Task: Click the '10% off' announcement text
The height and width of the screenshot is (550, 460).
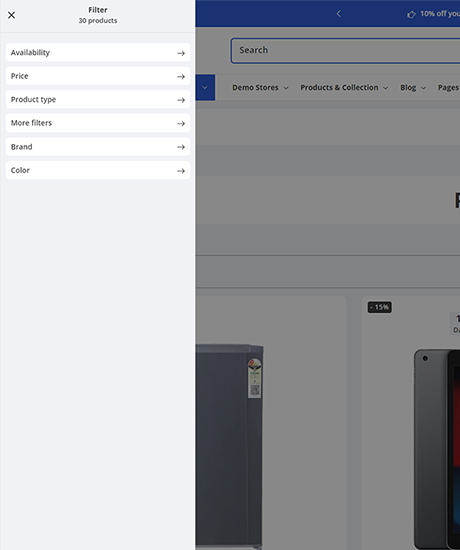Action: click(x=440, y=14)
